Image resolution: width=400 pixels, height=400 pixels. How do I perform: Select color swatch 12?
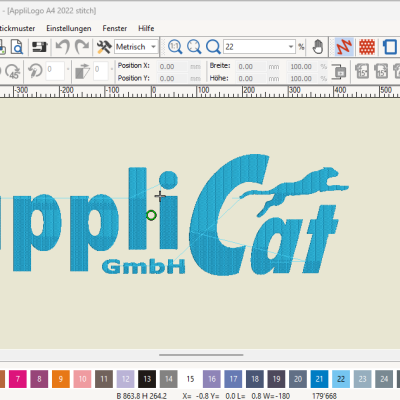tap(126, 379)
